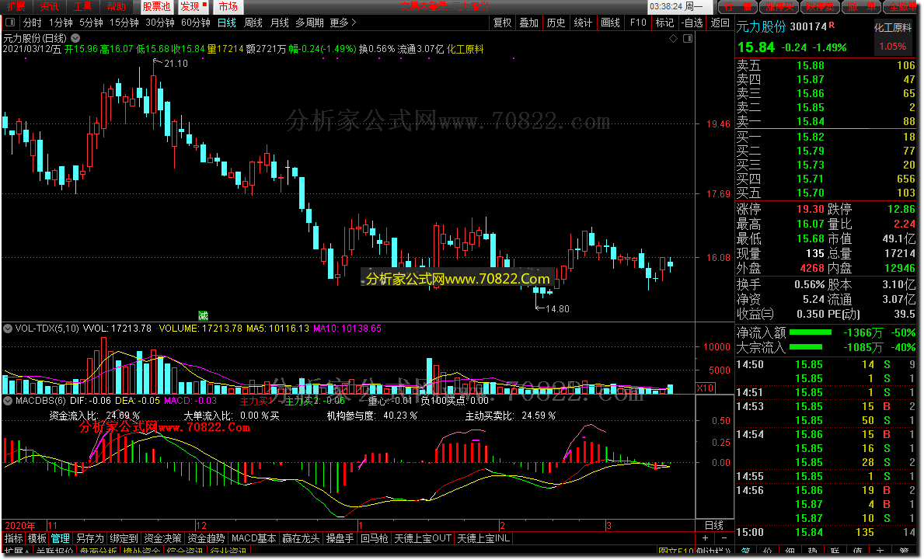The width and height of the screenshot is (924, 560).
Task: Switch to 分时 intraday view
Action: (32, 23)
